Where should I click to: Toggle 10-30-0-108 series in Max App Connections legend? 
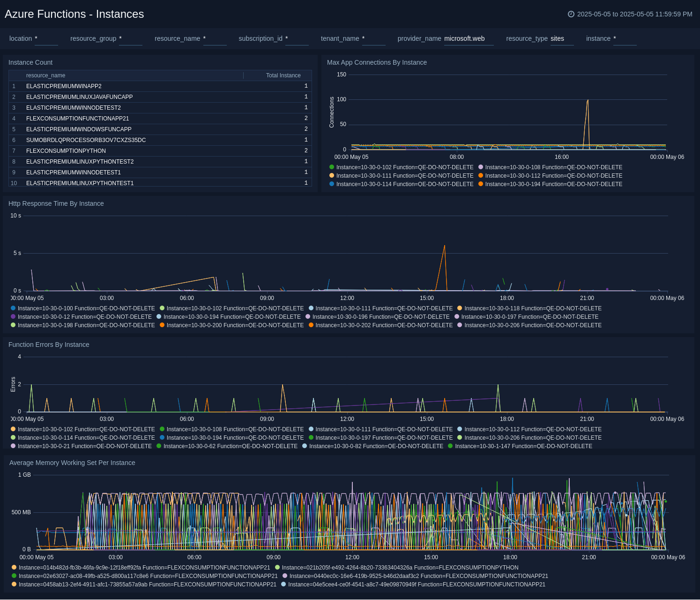click(550, 167)
